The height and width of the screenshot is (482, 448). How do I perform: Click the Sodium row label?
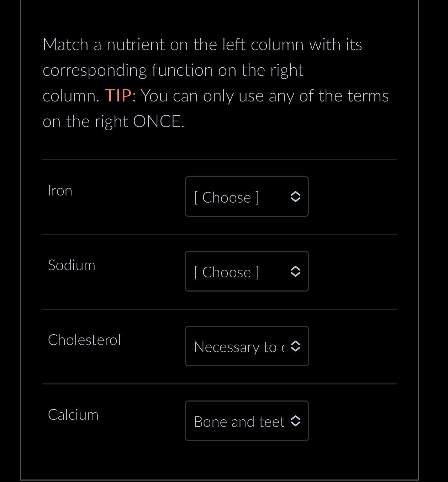pos(72,265)
